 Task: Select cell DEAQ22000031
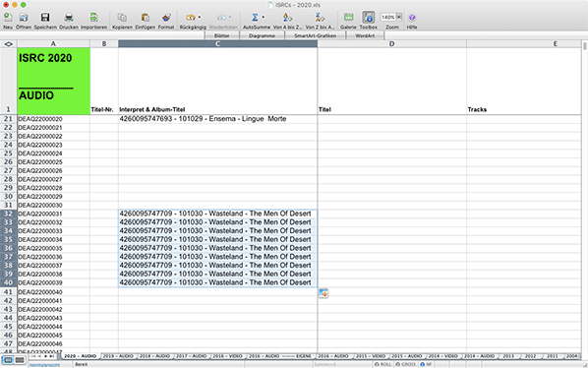(53, 214)
